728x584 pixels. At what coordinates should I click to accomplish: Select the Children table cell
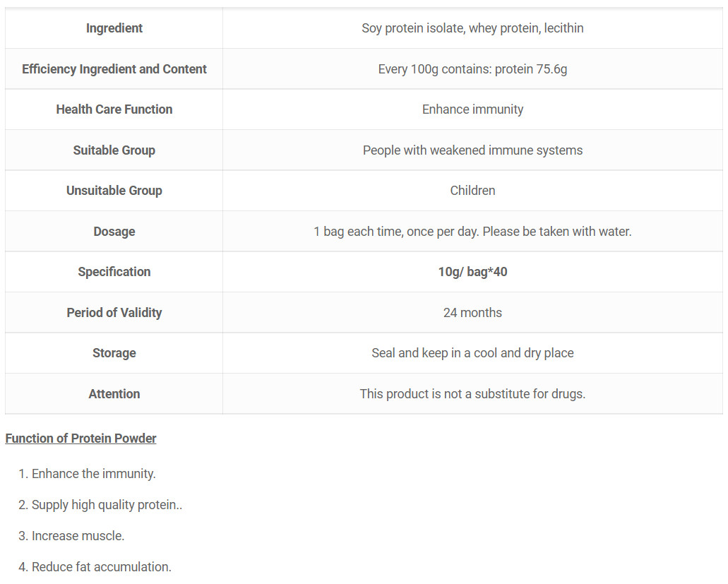(x=472, y=191)
